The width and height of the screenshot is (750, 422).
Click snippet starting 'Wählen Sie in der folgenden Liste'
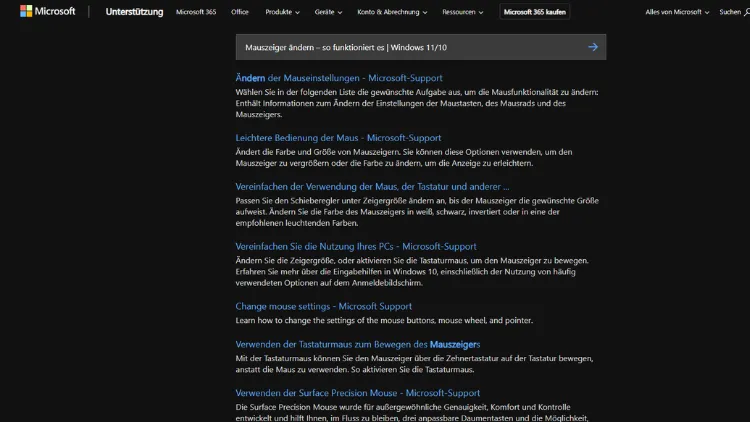pos(417,103)
